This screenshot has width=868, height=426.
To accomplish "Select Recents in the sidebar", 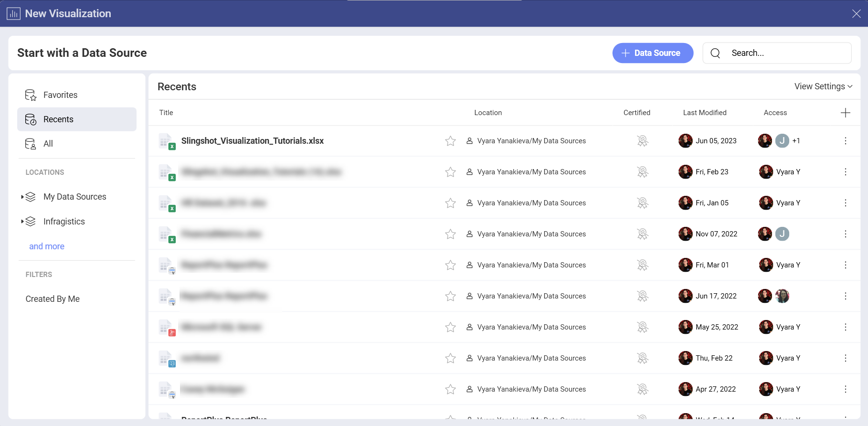I will pyautogui.click(x=77, y=119).
